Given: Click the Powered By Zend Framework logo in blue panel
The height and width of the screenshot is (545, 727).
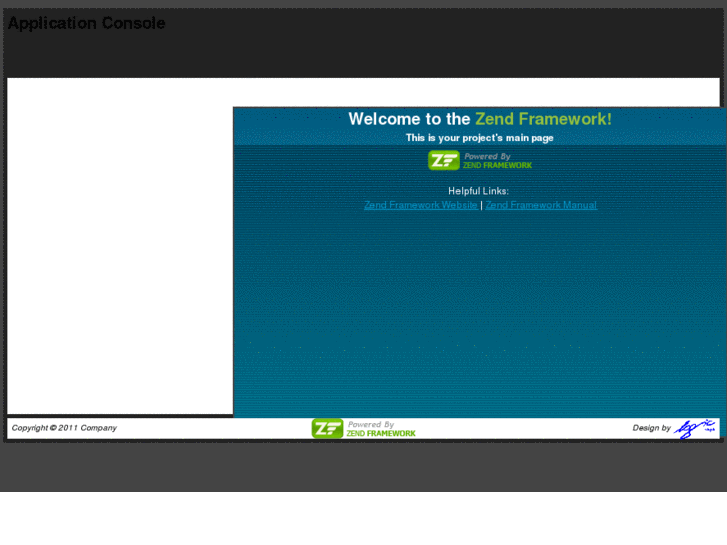Looking at the screenshot, I should tap(480, 160).
